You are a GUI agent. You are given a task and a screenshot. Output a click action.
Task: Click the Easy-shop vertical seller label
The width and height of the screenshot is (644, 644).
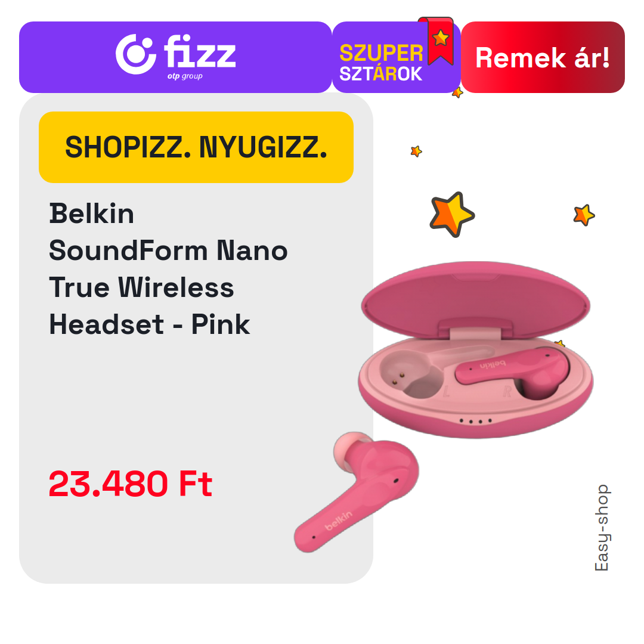(602, 528)
